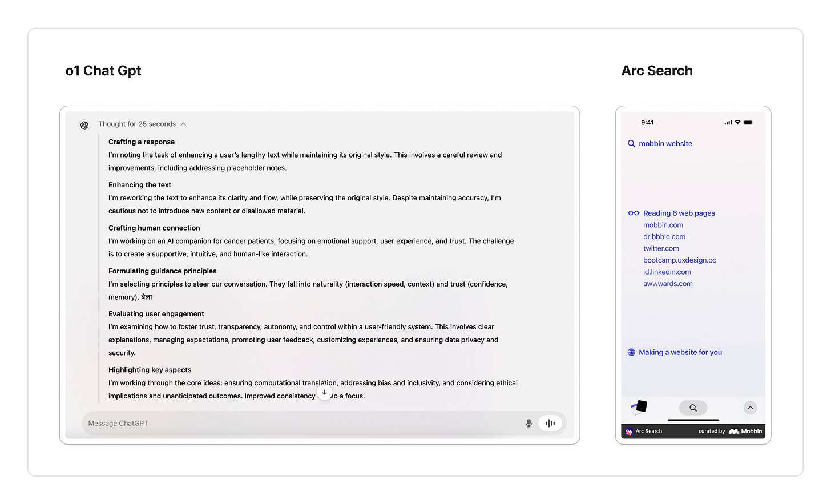The height and width of the screenshot is (504, 831).
Task: Click the phone's Wi-Fi status icon
Action: pyautogui.click(x=737, y=123)
